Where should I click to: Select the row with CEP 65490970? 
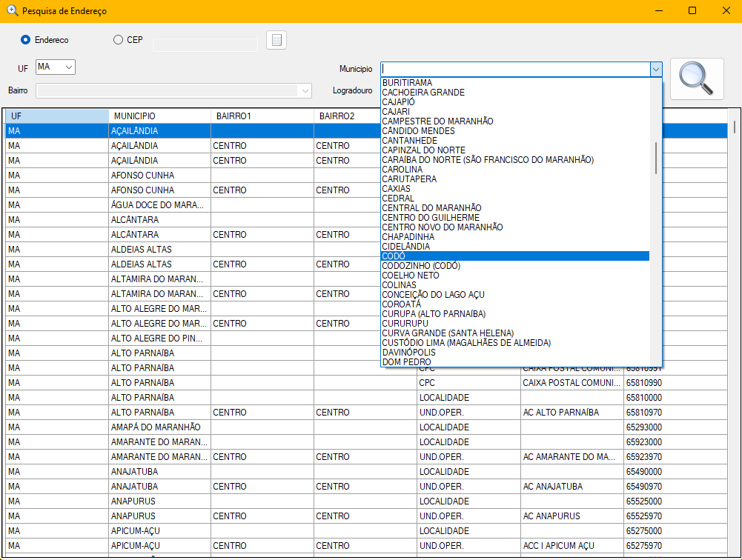643,487
